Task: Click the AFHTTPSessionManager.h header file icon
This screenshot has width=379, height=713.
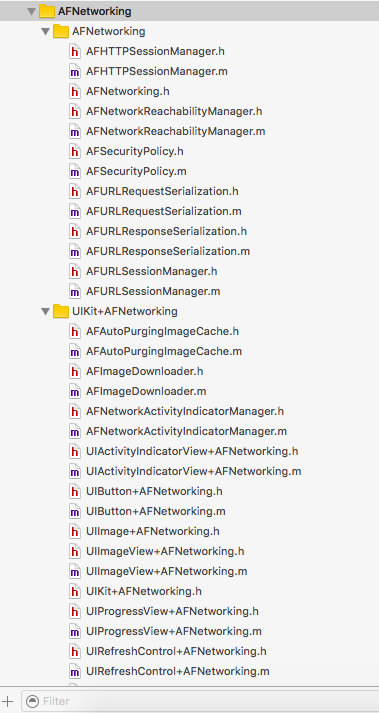Action: click(74, 51)
